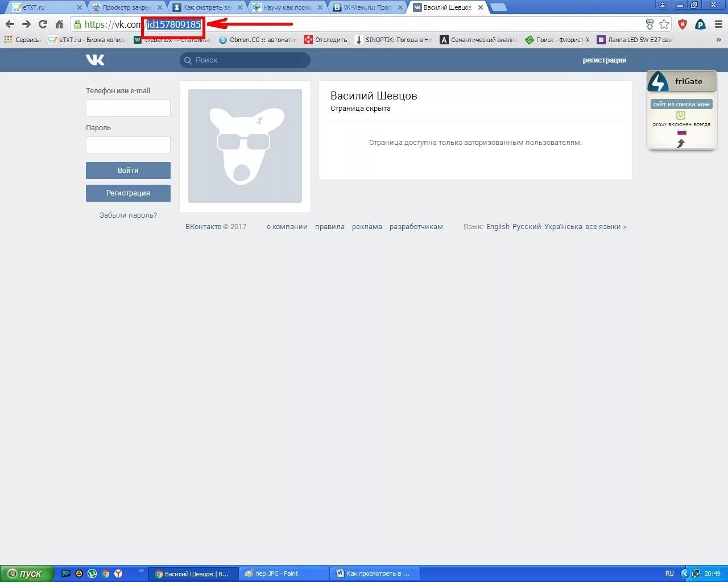This screenshot has height=582, width=728.
Task: Expand the quick launch overflow chevron
Action: 142,570
